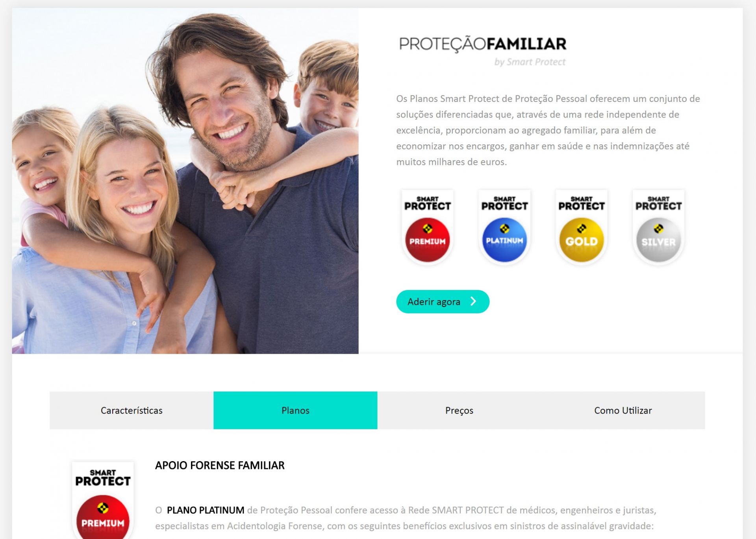Click the paragraph describing Rede Smart Protect

(406, 518)
